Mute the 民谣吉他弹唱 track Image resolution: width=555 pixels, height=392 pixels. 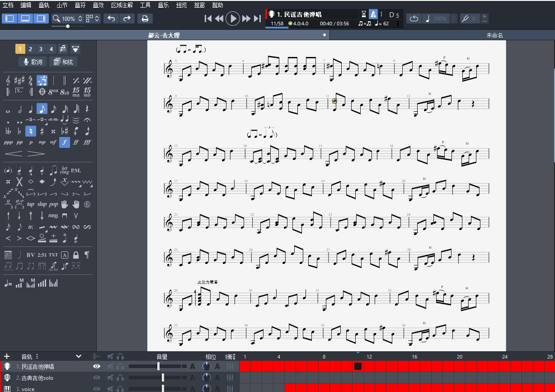point(110,366)
